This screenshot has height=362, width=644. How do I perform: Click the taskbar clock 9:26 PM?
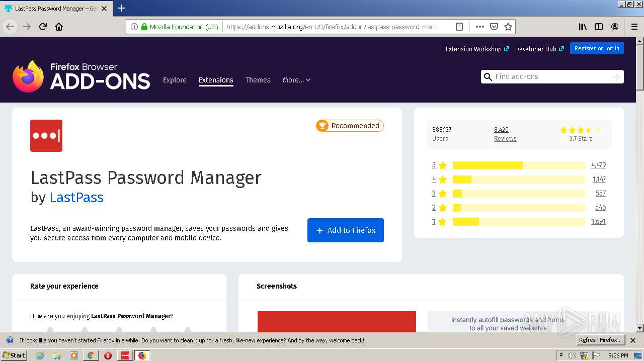(x=618, y=355)
